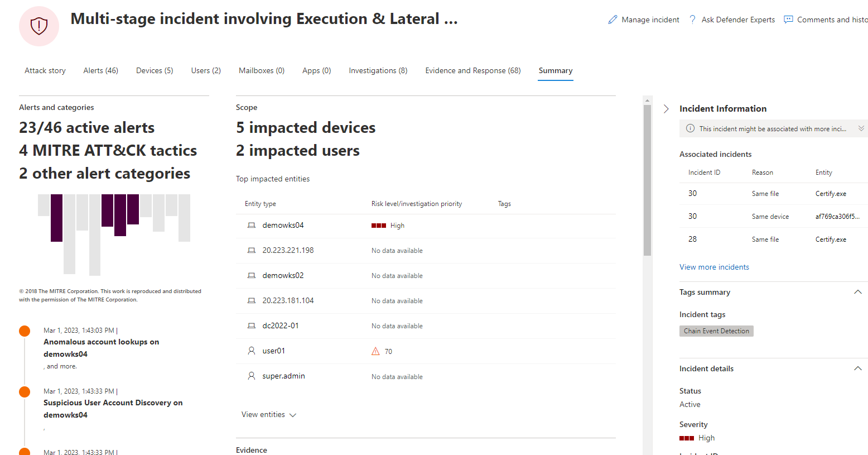Click the user icon beside user01
Image resolution: width=868 pixels, height=455 pixels.
(x=252, y=351)
